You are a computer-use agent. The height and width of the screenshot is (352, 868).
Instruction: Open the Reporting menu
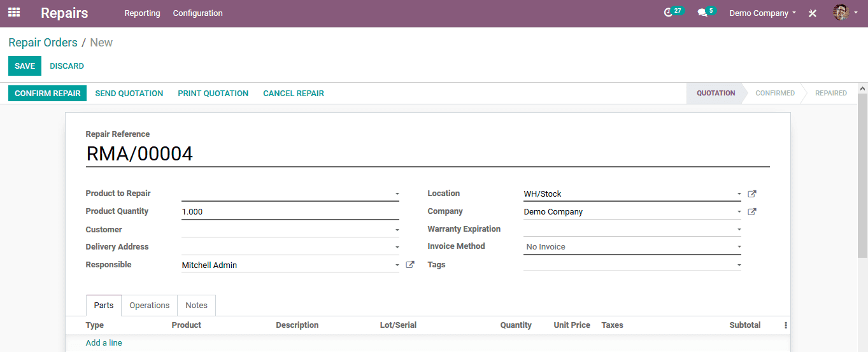(142, 13)
